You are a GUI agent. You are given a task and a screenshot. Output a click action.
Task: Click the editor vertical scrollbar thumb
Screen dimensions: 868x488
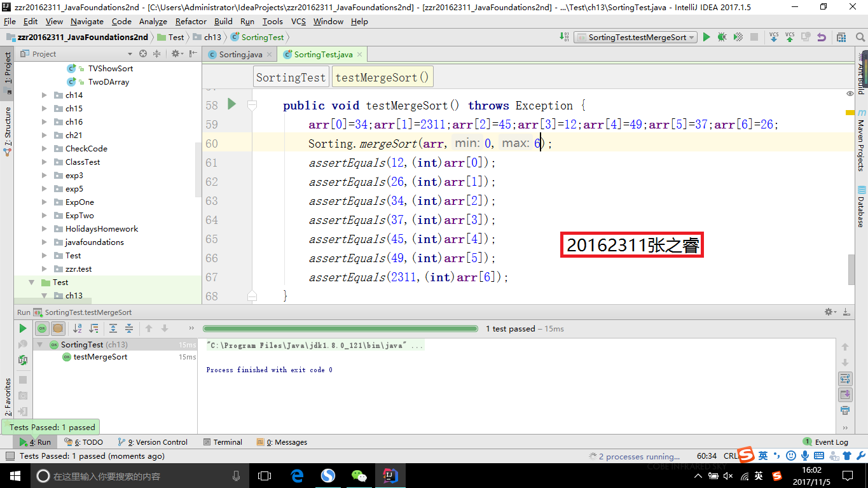coord(851,270)
